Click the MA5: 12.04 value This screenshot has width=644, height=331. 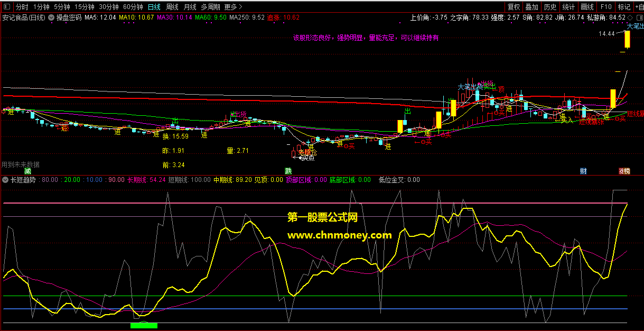pos(100,17)
